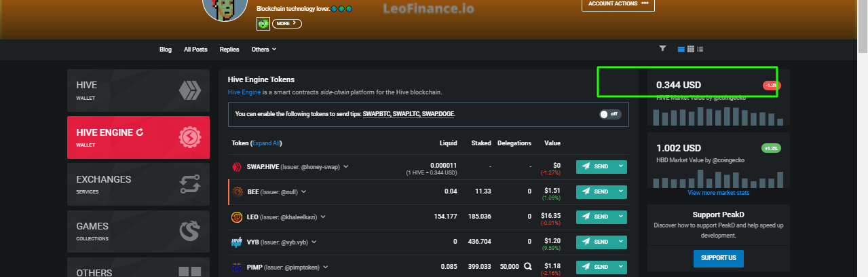Viewport: 868px width, 277px height.
Task: Send PIMP tokens
Action: pyautogui.click(x=595, y=267)
